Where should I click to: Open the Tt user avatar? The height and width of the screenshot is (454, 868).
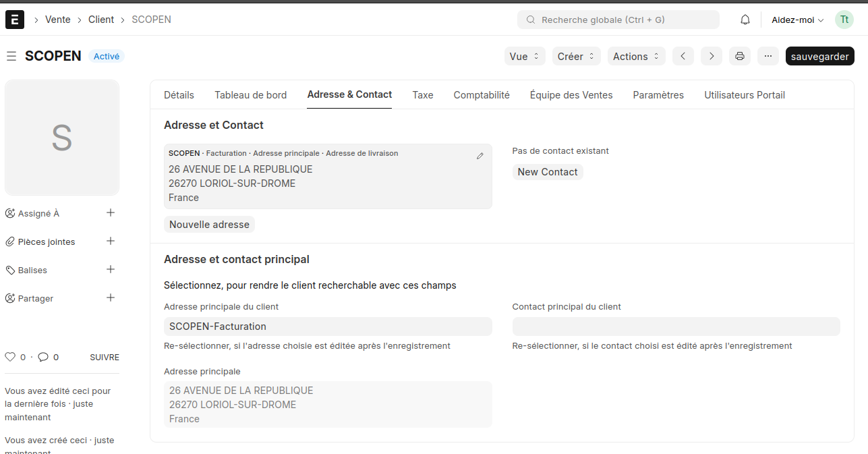coord(844,20)
